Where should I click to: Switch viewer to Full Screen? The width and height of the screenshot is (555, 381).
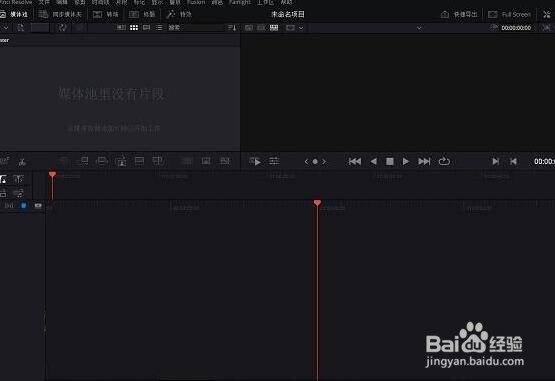(x=509, y=15)
